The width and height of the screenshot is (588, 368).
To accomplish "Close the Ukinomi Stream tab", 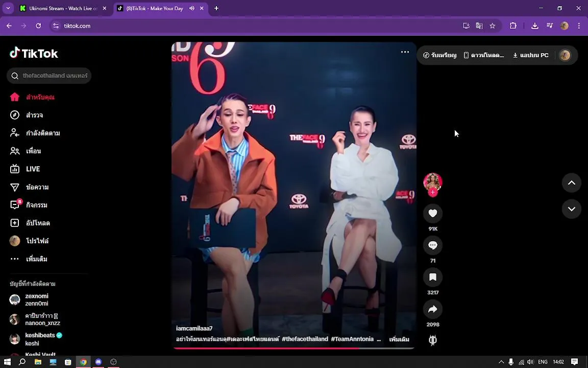I will 104,8.
